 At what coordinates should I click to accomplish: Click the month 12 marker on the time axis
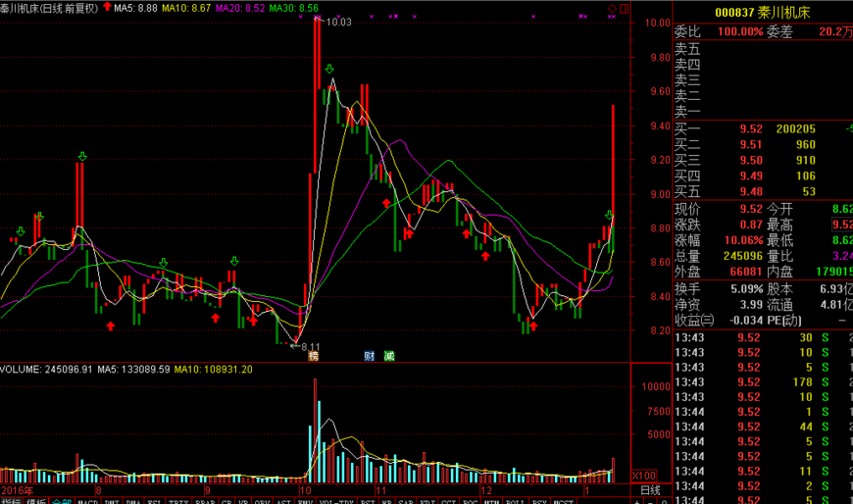click(485, 490)
